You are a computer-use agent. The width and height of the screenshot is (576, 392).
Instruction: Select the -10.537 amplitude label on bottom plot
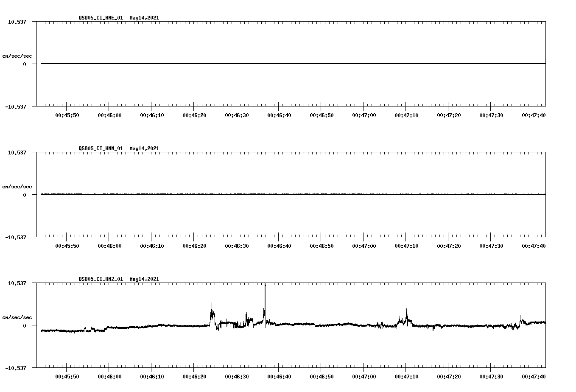(16, 369)
